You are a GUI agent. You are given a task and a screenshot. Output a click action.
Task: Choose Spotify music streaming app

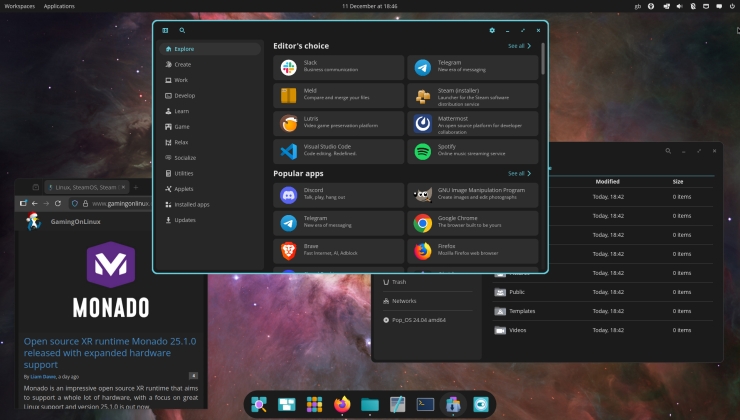coord(472,152)
